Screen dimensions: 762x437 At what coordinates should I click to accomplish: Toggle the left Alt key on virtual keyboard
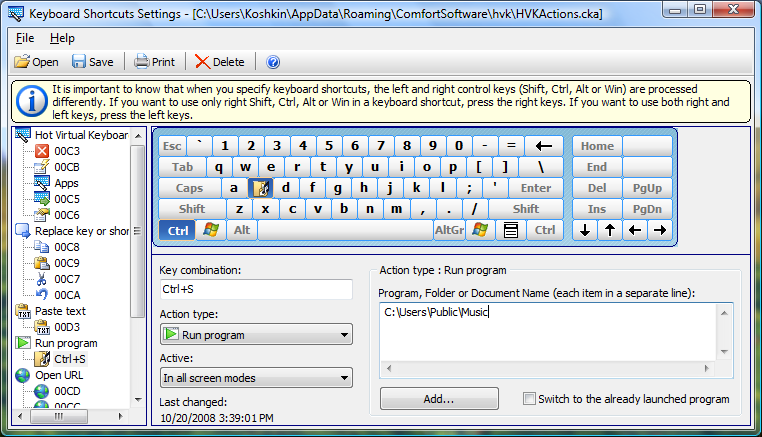pos(242,230)
